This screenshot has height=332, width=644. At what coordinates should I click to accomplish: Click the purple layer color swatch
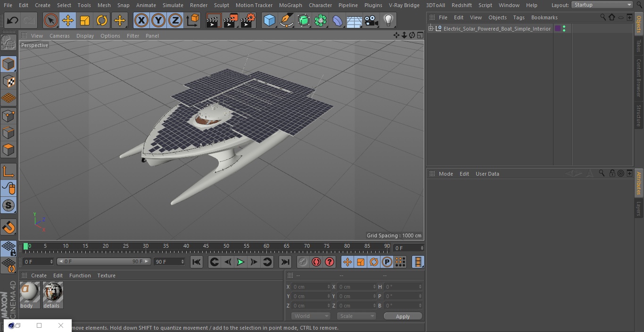(x=558, y=29)
